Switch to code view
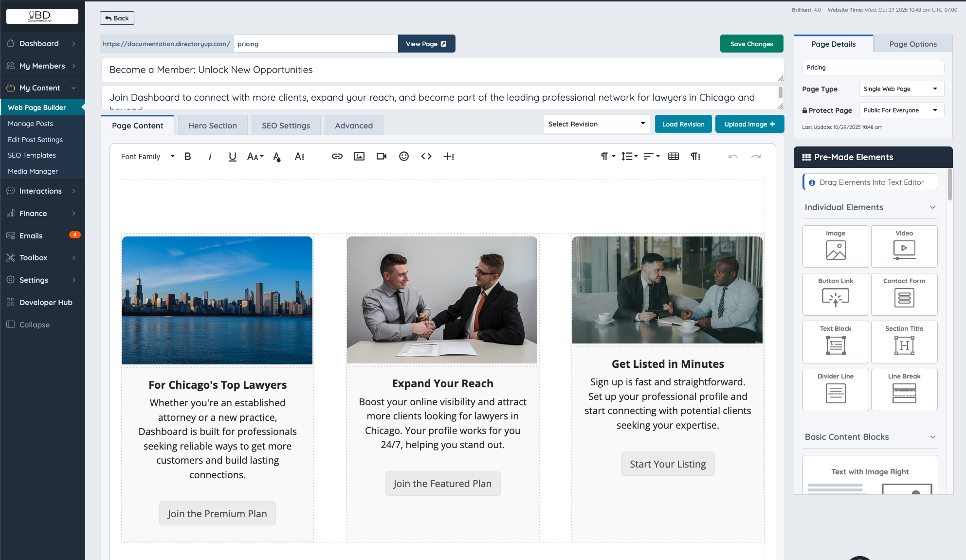This screenshot has height=560, width=966. click(426, 156)
